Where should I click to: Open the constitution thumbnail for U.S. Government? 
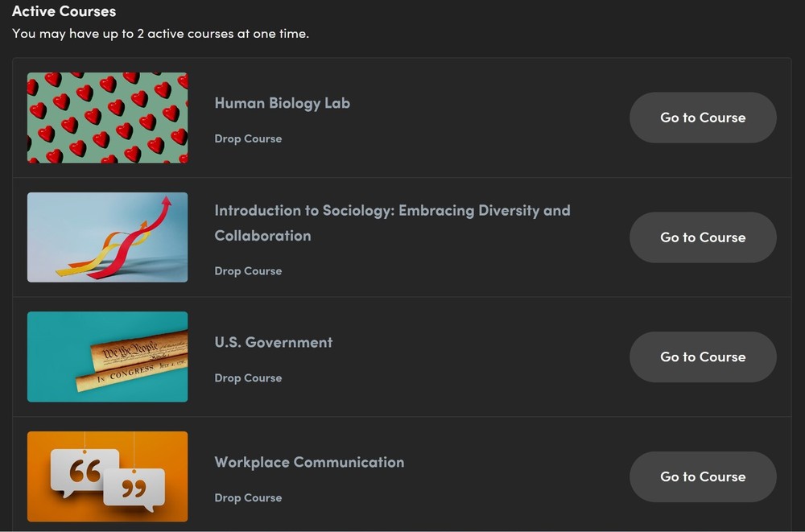pos(107,357)
